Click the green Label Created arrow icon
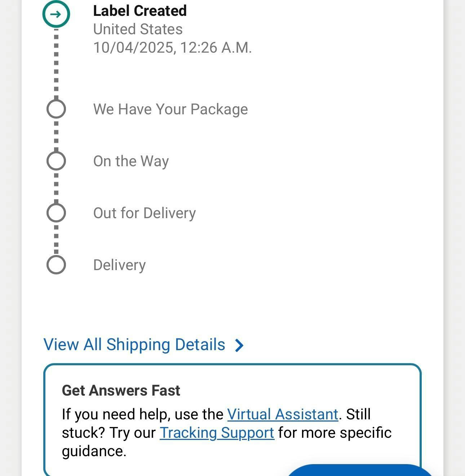 (x=56, y=14)
